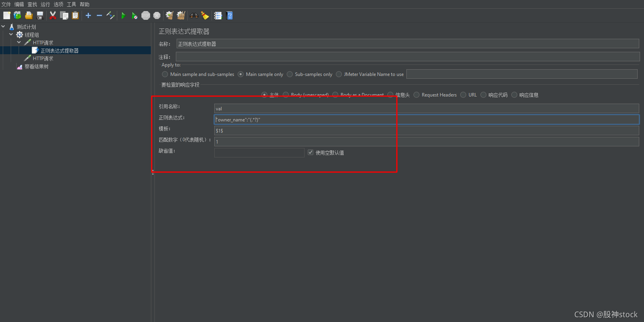This screenshot has width=644, height=322.
Task: Click the 匹配数字 field containing 1
Action: click(x=427, y=142)
